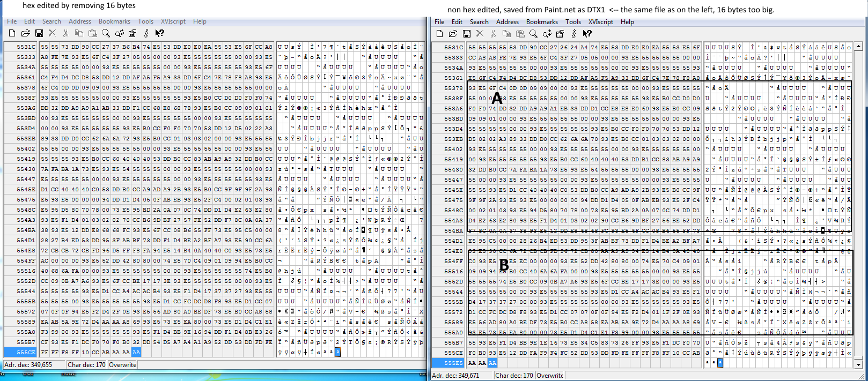Viewport: 868px width, 381px height.
Task: Click the Find magnifier icon in left toolbar
Action: [106, 33]
